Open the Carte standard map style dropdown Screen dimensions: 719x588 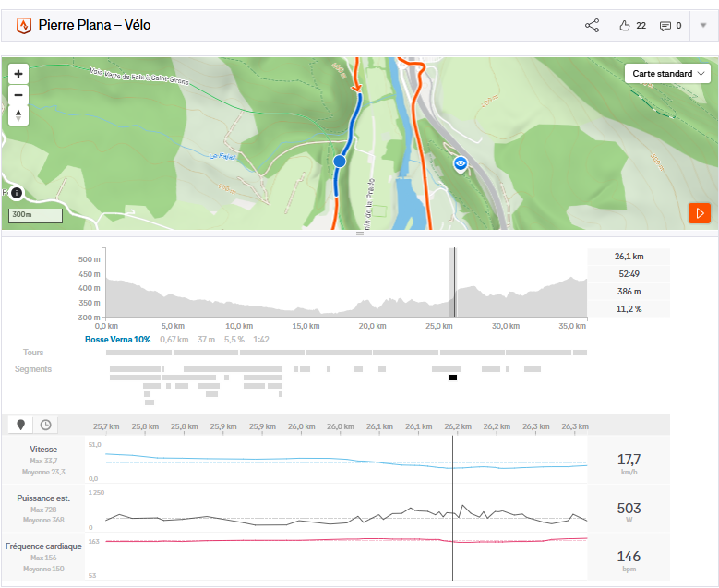click(667, 74)
